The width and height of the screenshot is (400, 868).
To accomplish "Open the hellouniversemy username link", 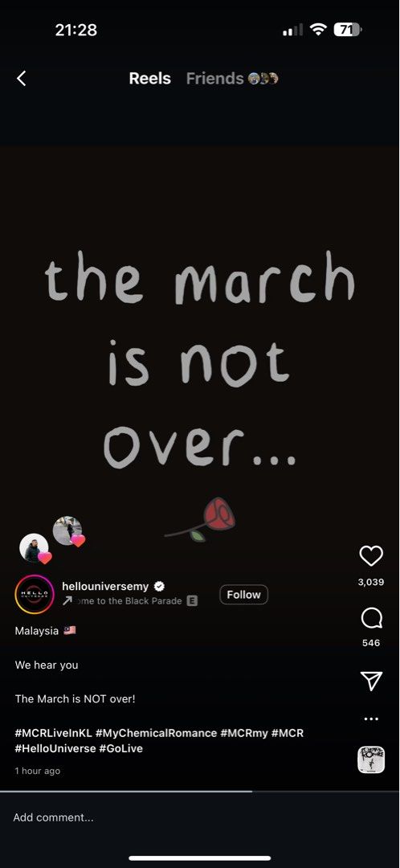I will 105,586.
